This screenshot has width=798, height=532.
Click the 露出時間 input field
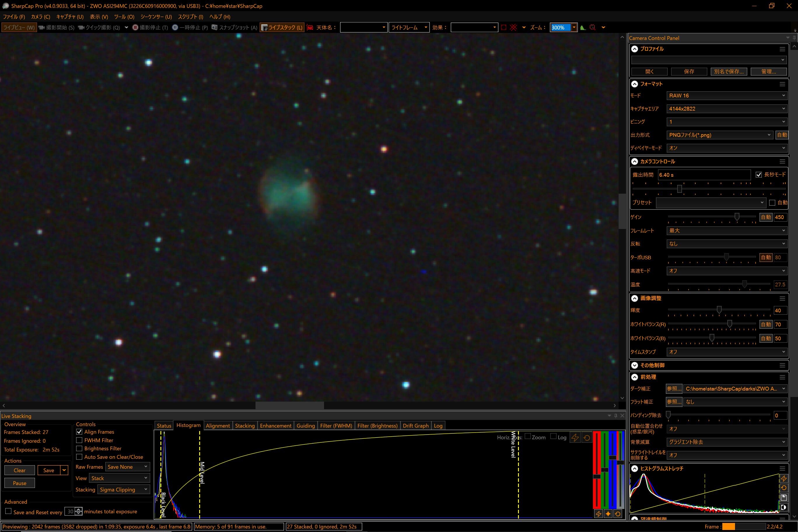click(704, 175)
